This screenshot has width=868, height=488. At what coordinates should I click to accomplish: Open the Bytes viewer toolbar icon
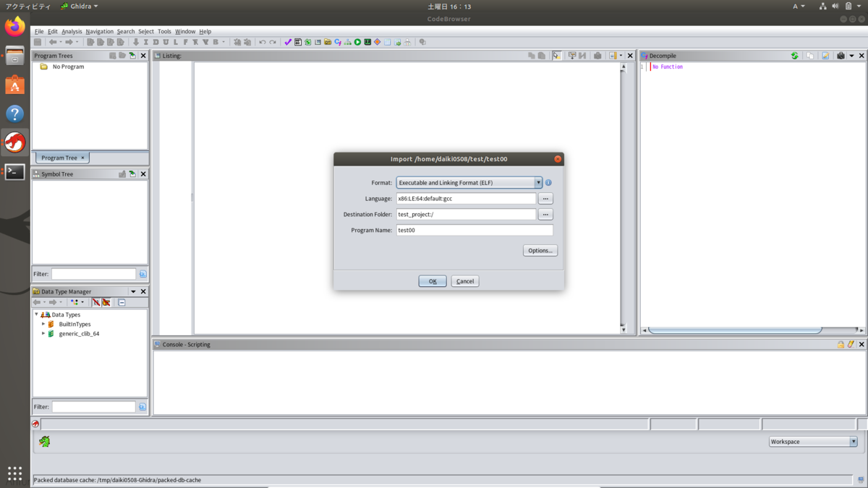click(298, 42)
